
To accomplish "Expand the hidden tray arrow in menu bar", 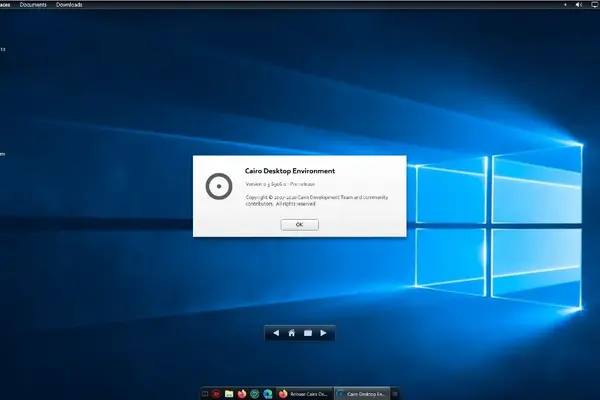I will pos(565,5).
